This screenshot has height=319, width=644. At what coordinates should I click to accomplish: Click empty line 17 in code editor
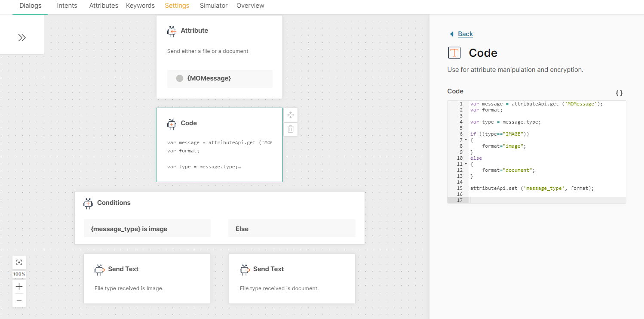click(546, 200)
